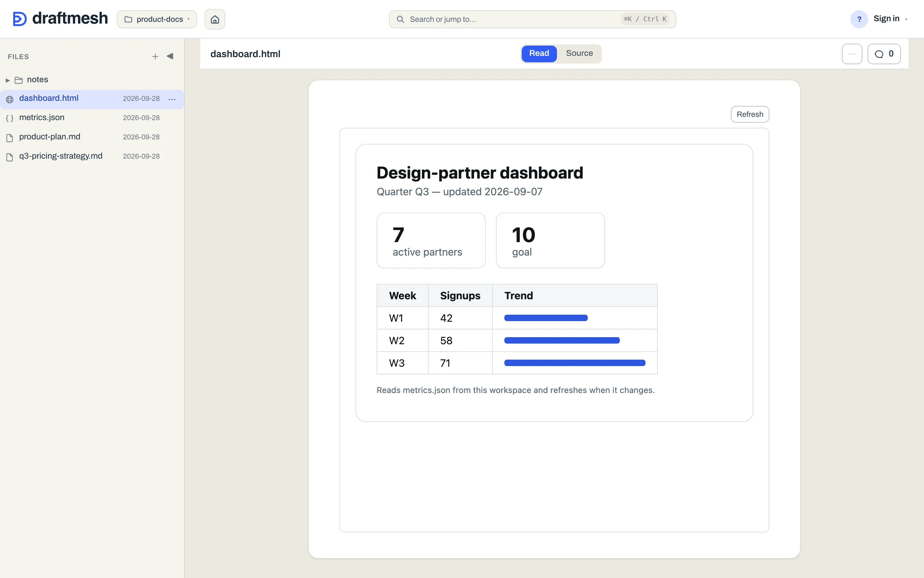Click the Week column header

pyautogui.click(x=402, y=295)
